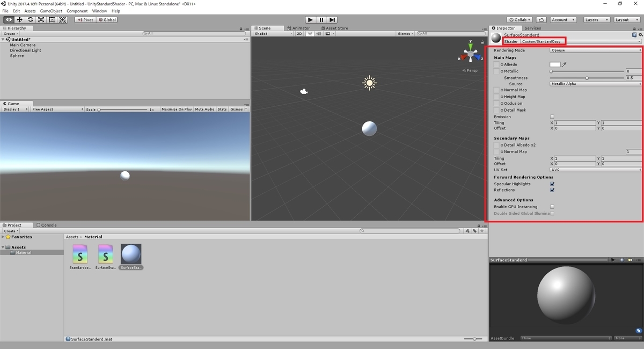Click the blue asset label tag icon

point(639,330)
